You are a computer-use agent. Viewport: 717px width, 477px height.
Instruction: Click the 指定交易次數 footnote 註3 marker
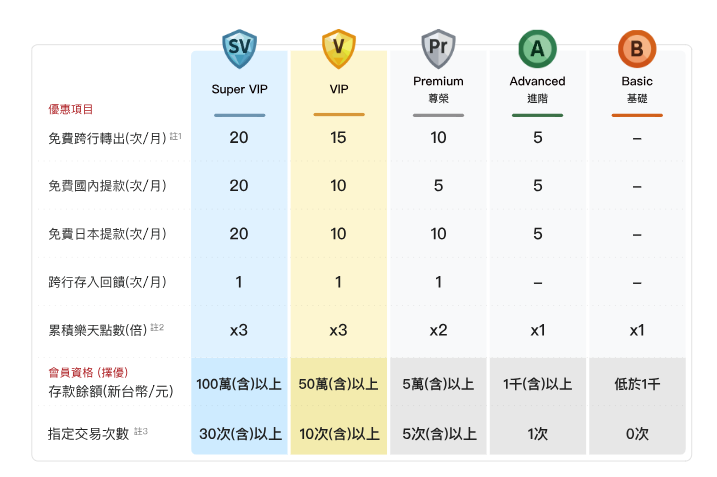(141, 431)
